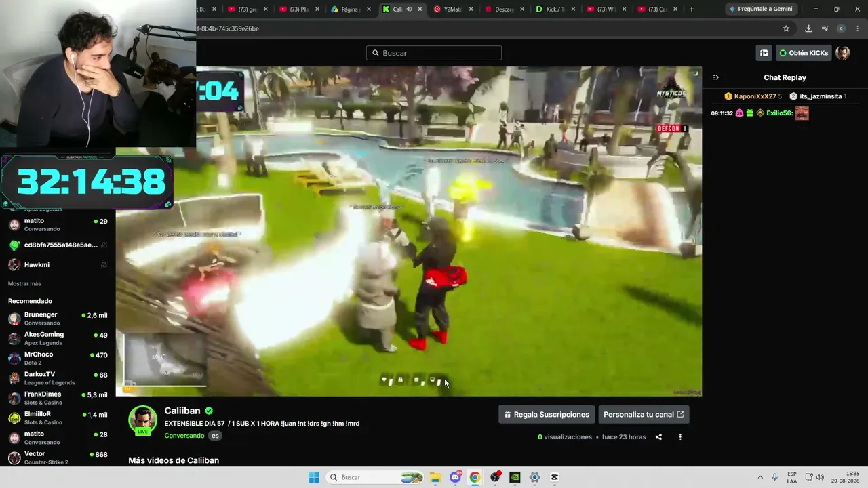Open the user profile avatar menu
The image size is (868, 488).
click(x=842, y=53)
